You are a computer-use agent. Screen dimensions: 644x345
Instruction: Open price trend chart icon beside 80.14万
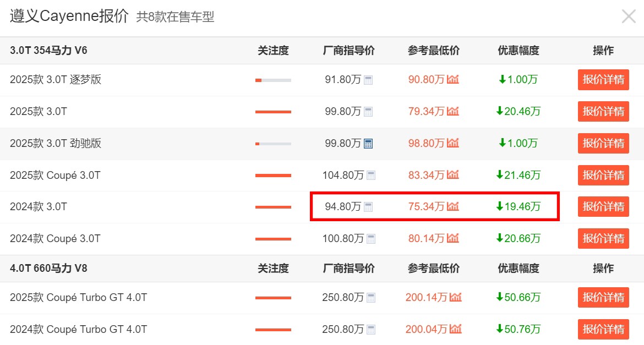[x=452, y=238]
